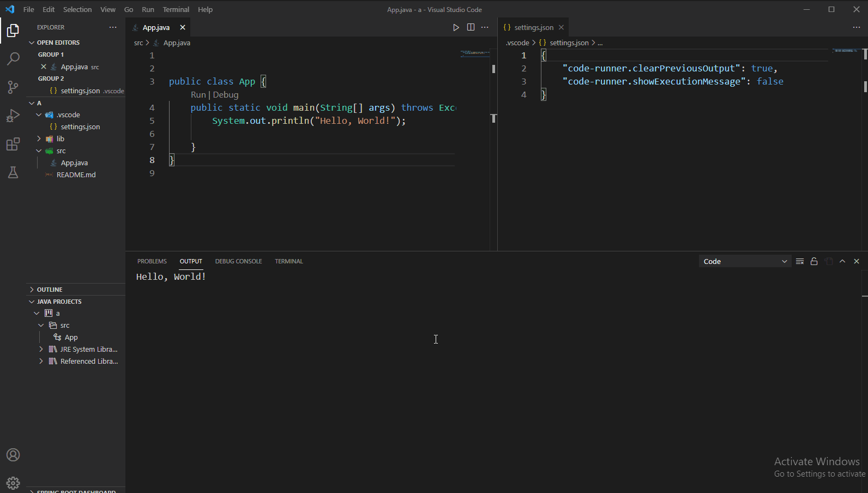
Task: Collapse the .vscode folder
Action: coord(39,115)
